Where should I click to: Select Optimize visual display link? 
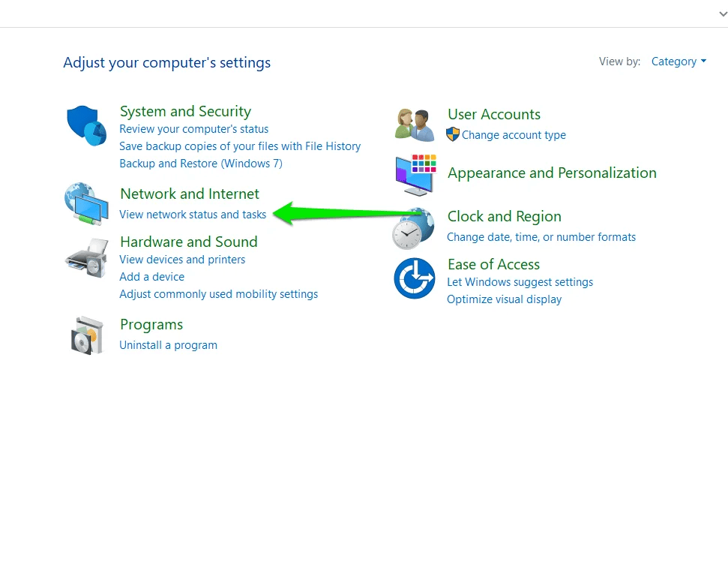pos(504,299)
